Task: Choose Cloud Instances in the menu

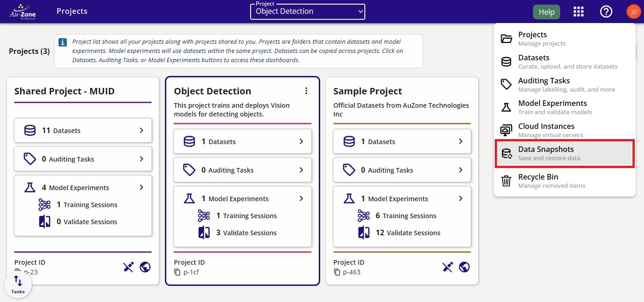Action: coord(564,130)
